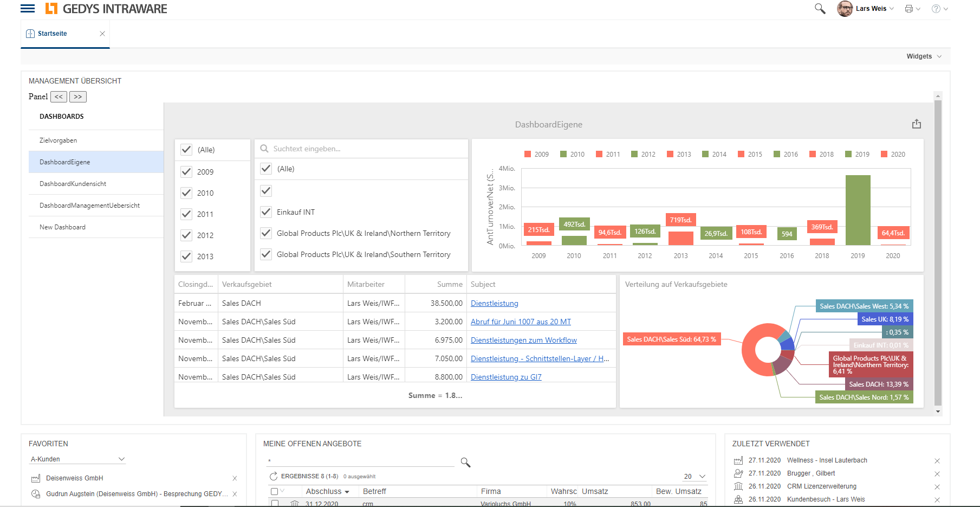Image resolution: width=980 pixels, height=507 pixels.
Task: Click the dashboard export share icon
Action: (x=917, y=124)
